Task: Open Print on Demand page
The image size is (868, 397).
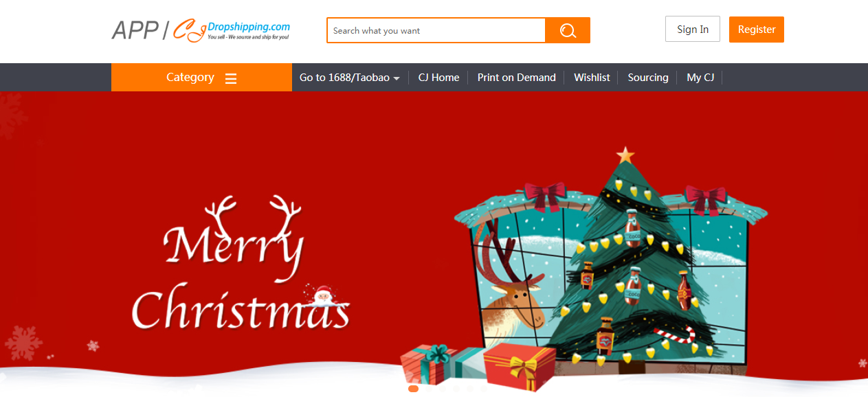Action: [x=517, y=78]
